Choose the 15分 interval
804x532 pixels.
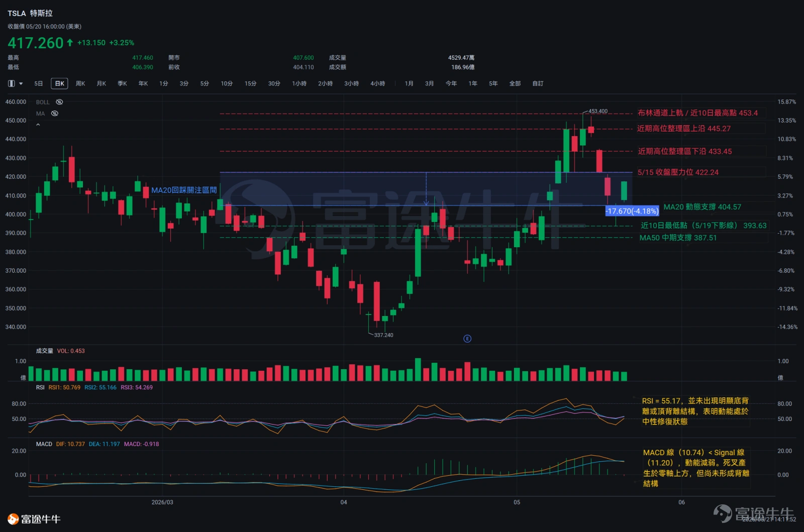point(251,83)
